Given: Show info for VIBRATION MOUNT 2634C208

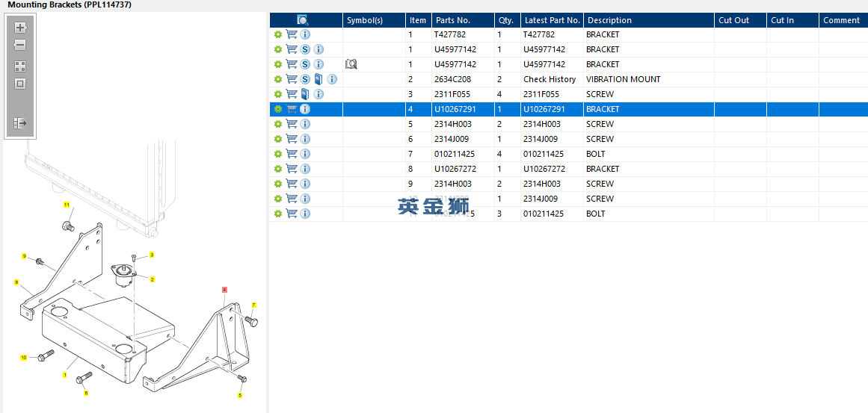Looking at the screenshot, I should (x=332, y=79).
